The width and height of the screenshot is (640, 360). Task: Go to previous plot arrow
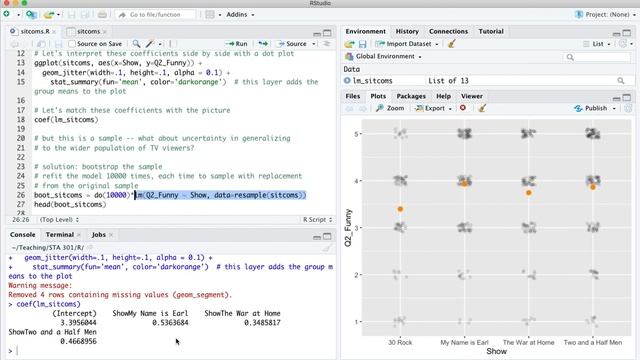click(349, 108)
